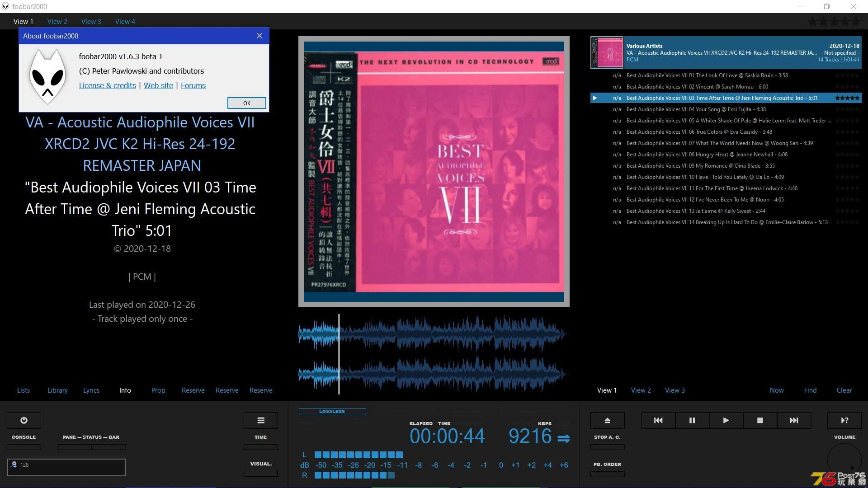Click the large album cover artwork
The height and width of the screenshot is (488, 868).
tap(434, 172)
